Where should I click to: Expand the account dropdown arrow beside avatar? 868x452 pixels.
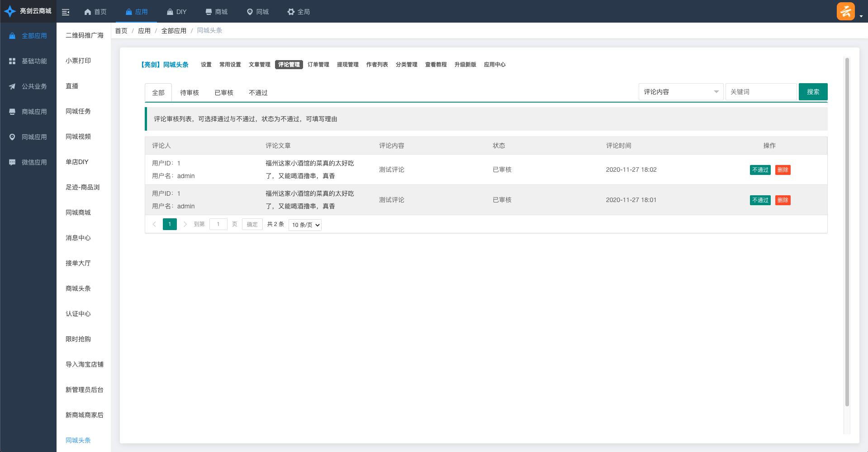click(x=861, y=16)
